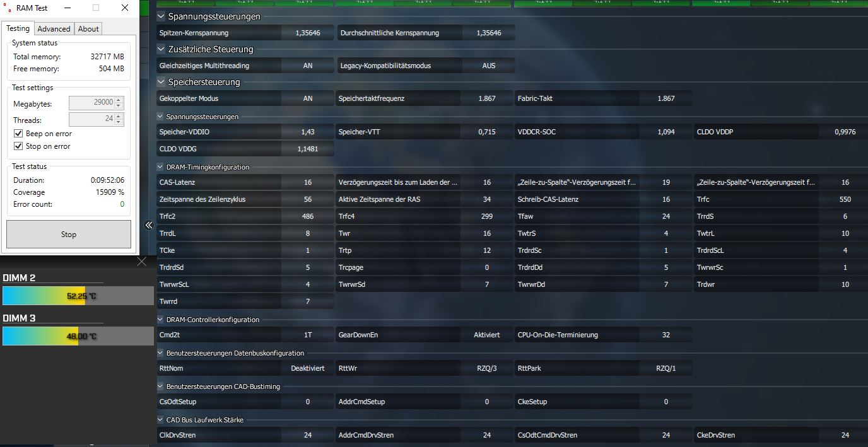Switch to the Testing tab

[x=18, y=28]
